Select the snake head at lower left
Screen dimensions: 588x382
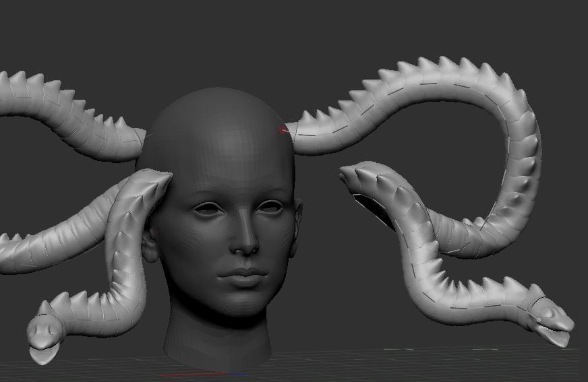tap(43, 339)
